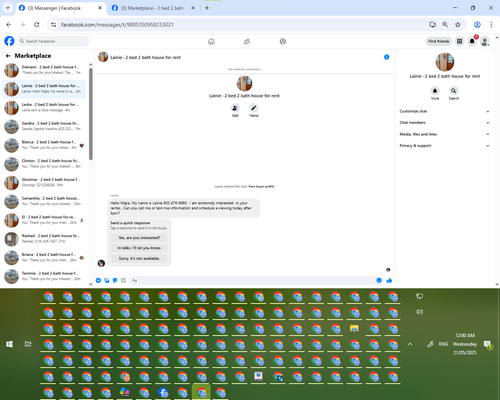The height and width of the screenshot is (400, 500).
Task: Switch to Messenger | Facebook browser tab
Action: [60, 8]
